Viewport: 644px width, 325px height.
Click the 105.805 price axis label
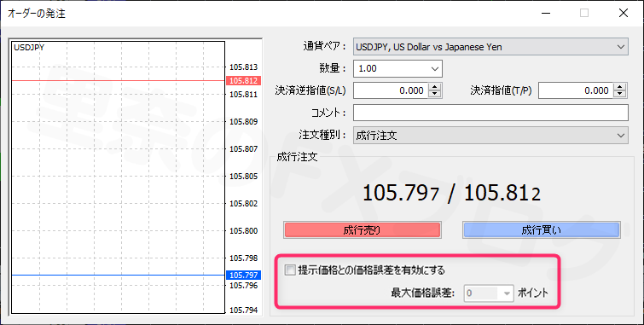pyautogui.click(x=243, y=177)
